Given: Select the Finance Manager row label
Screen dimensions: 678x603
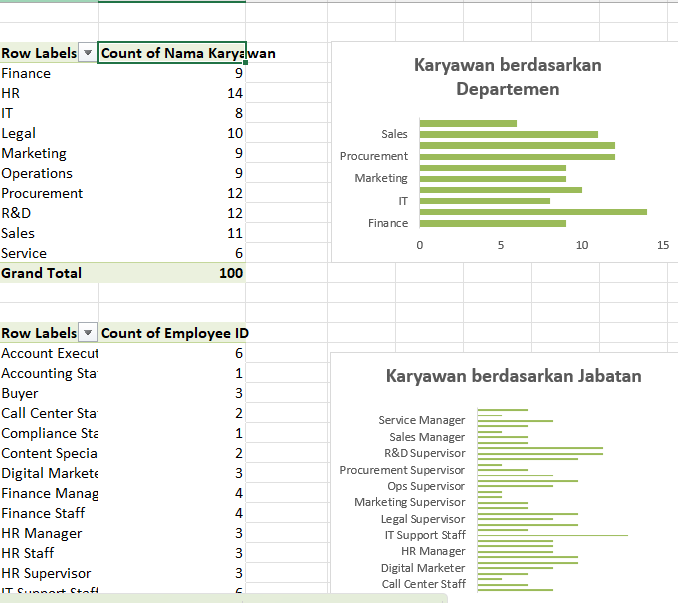Looking at the screenshot, I should (49, 493).
